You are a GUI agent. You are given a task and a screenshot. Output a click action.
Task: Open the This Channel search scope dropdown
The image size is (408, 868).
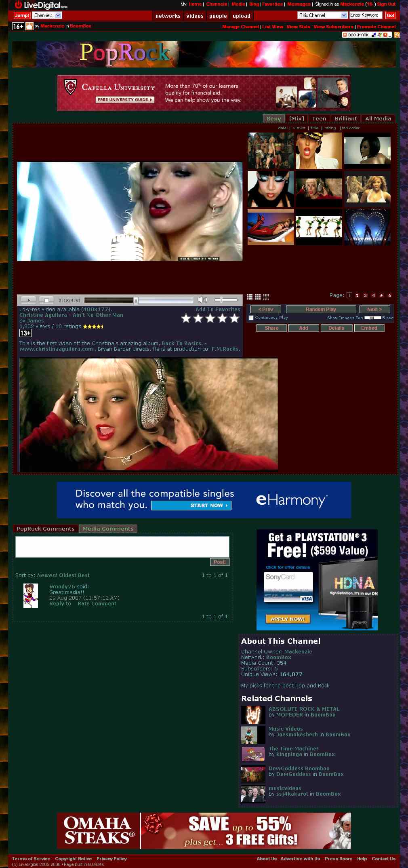323,15
